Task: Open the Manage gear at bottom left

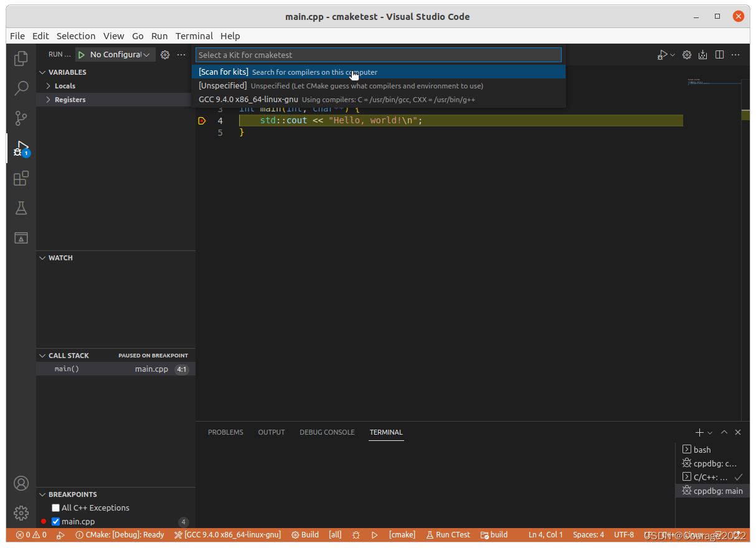Action: tap(21, 513)
